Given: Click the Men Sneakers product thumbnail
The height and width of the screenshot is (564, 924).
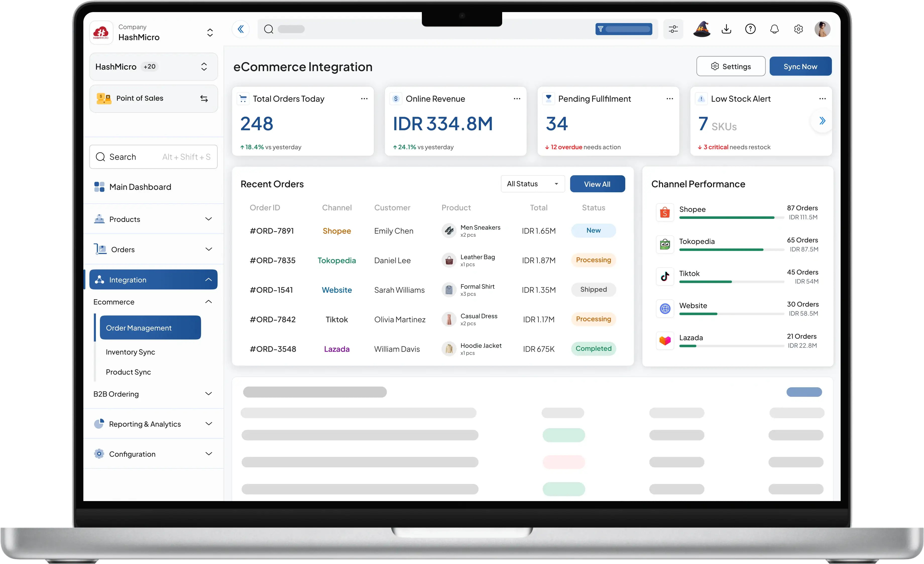Looking at the screenshot, I should click(449, 231).
